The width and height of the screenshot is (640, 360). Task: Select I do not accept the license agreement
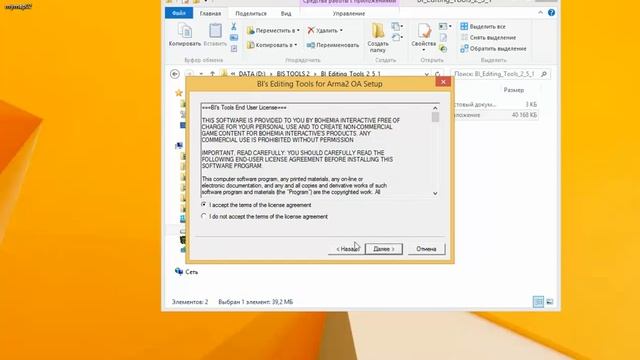click(x=264, y=216)
